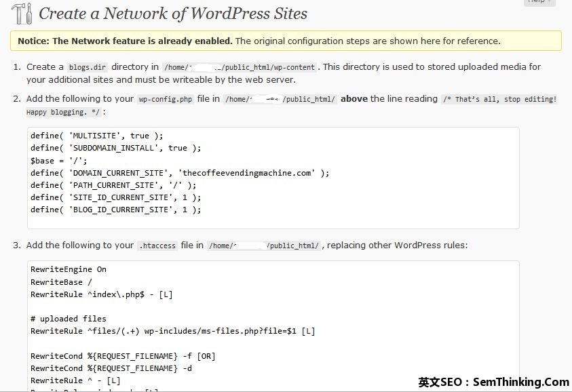The image size is (572, 392).
Task: Click the line $base = '/';
Action: 59,161
